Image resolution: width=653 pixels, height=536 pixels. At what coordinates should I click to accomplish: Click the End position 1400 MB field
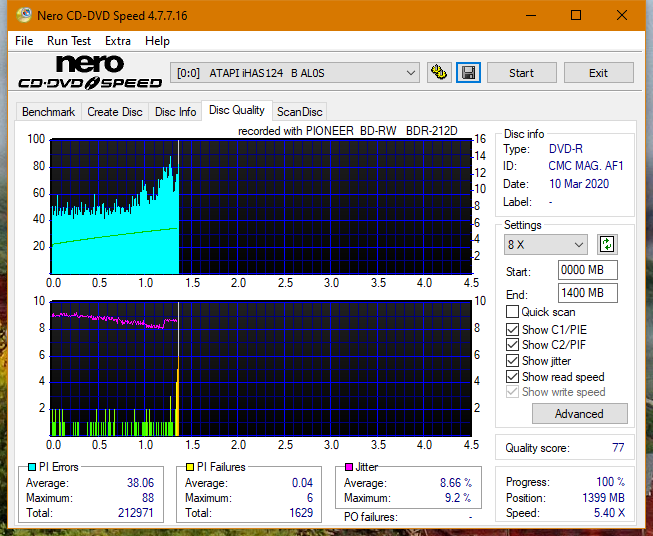(588, 293)
